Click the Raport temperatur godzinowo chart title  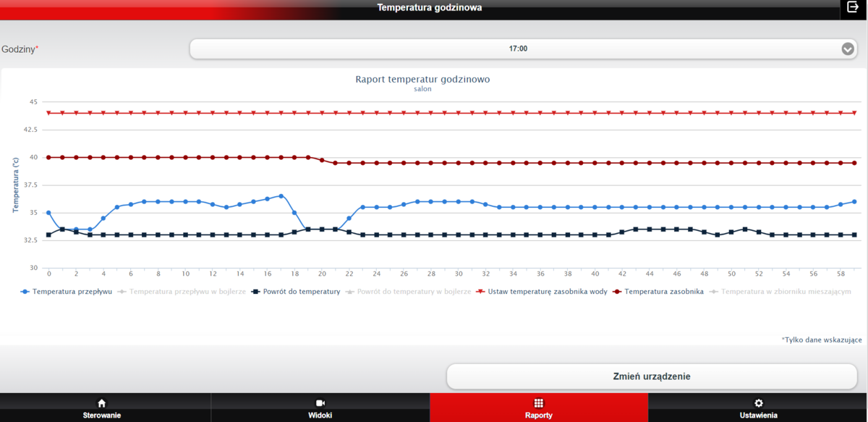point(422,79)
